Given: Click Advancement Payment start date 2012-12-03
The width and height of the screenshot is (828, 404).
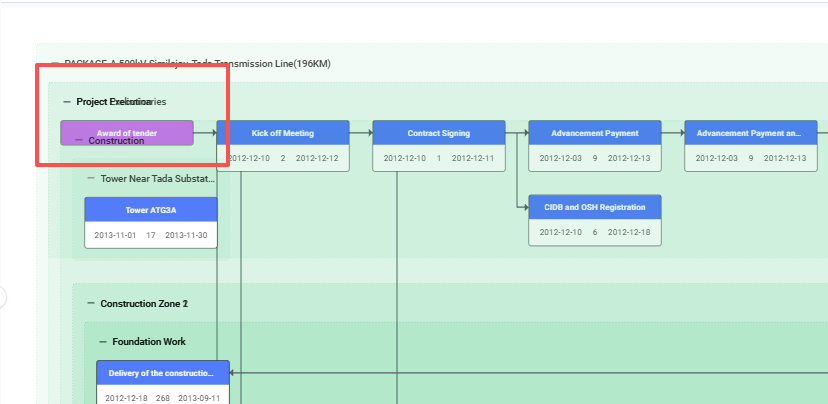Looking at the screenshot, I should click(561, 159).
